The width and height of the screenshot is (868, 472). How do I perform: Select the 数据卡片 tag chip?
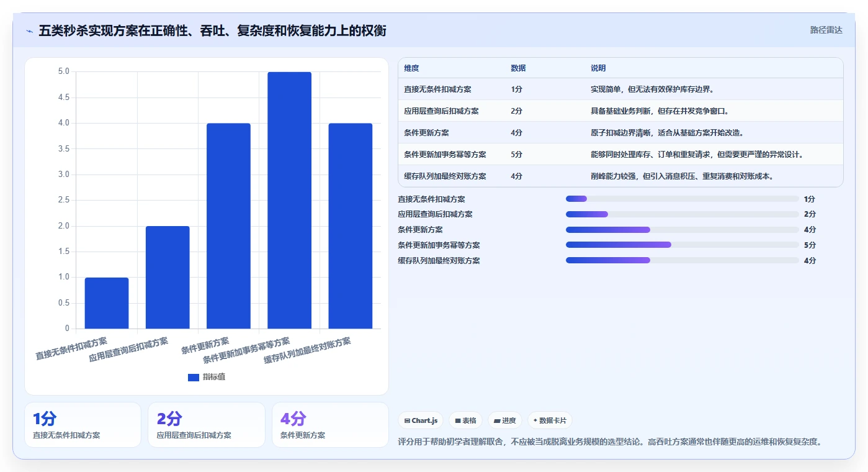click(x=550, y=420)
